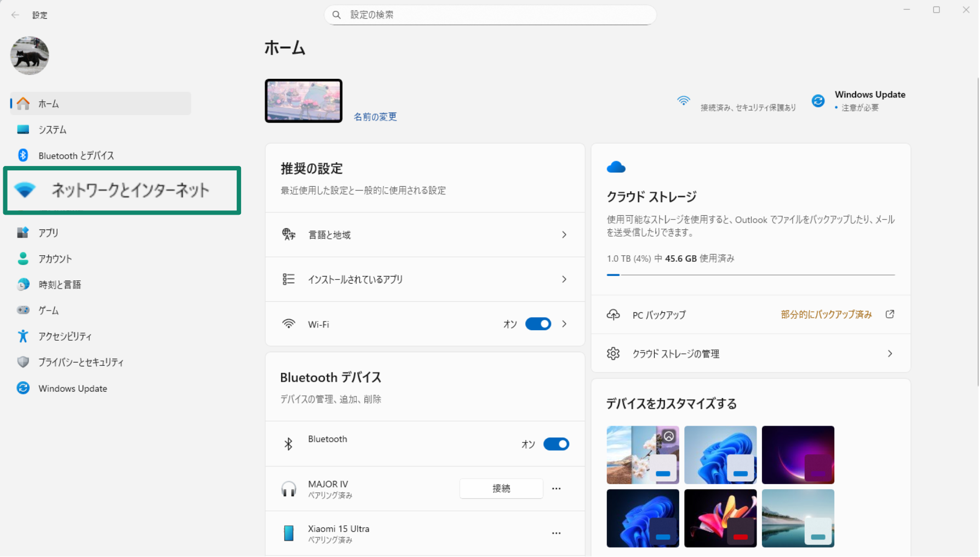
Task: Open クラウド ストレージの管理 chevron
Action: coord(890,354)
